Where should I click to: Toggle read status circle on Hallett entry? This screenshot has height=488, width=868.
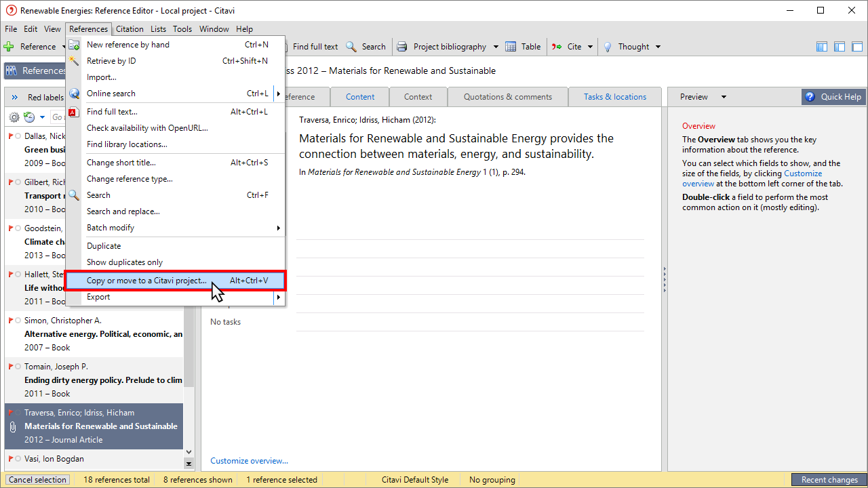(x=18, y=274)
